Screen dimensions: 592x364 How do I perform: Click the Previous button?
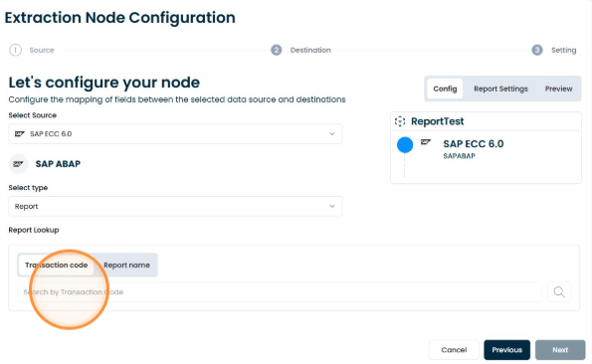click(507, 350)
